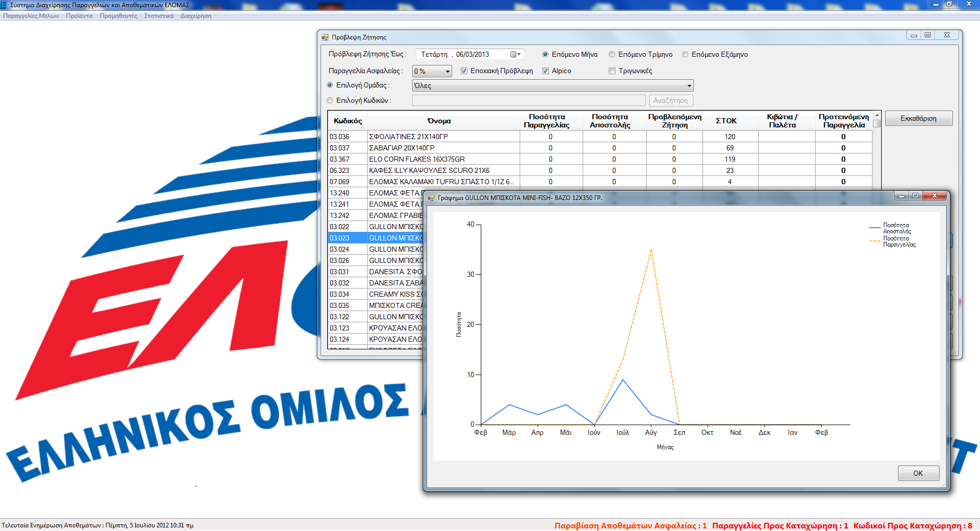Click the ΣΤΟΚ column header
The height and width of the screenshot is (531, 980).
coord(730,121)
